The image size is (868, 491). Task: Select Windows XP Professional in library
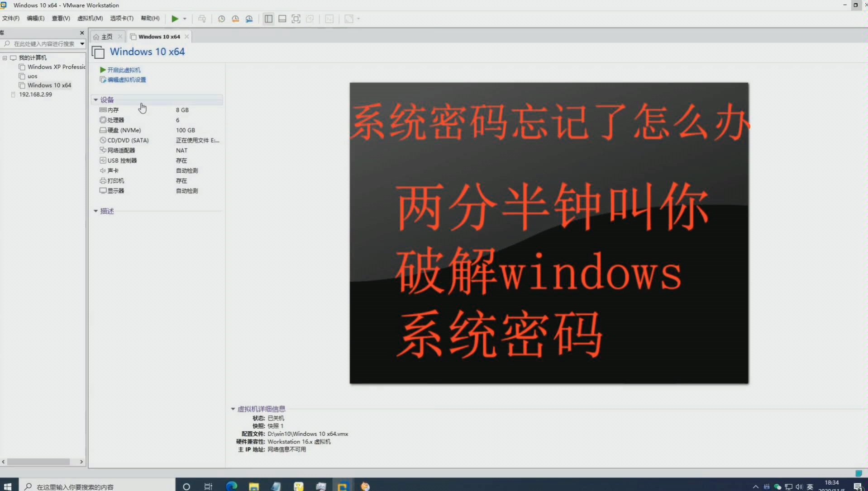[52, 67]
